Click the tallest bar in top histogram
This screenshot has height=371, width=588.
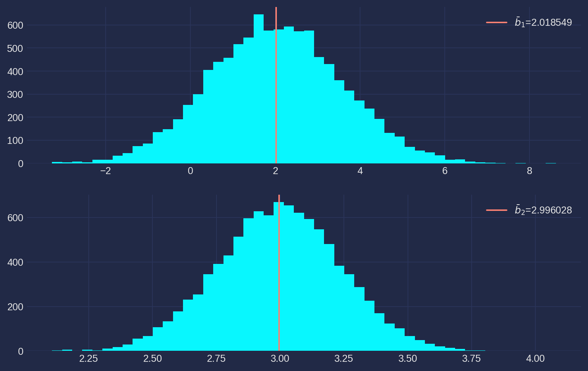259,89
